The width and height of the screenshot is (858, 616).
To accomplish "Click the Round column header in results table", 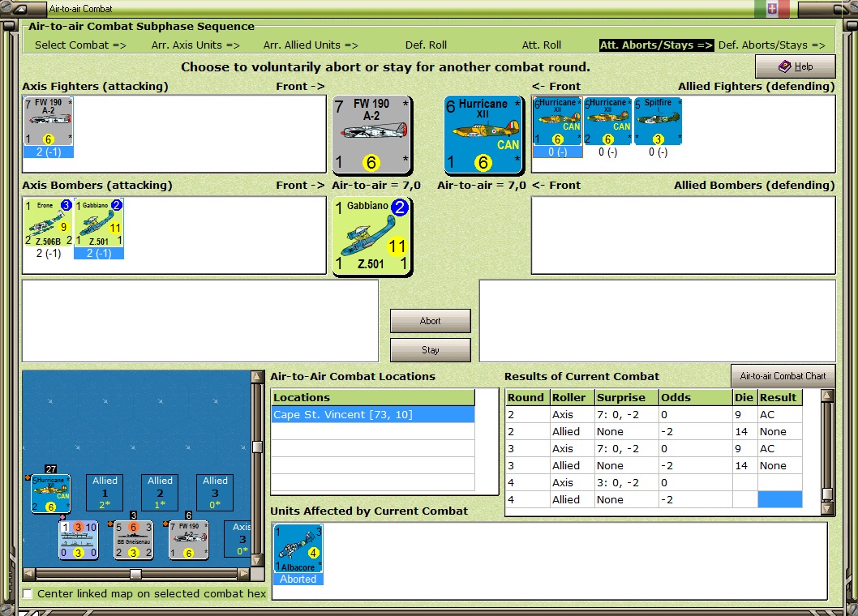I will [x=527, y=398].
